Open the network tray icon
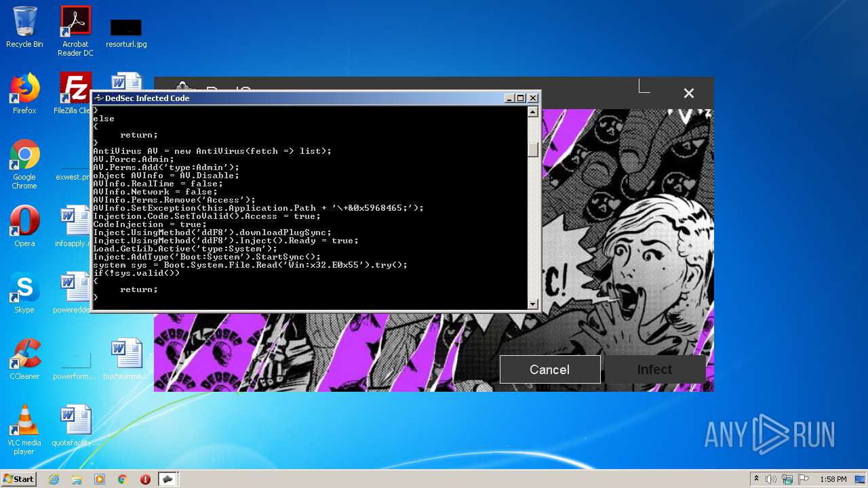 [x=787, y=479]
